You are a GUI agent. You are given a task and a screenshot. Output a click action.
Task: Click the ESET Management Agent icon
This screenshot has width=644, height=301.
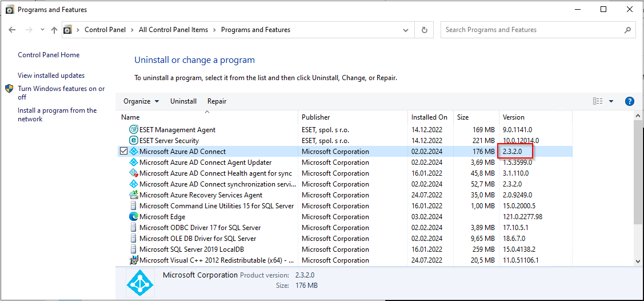134,129
